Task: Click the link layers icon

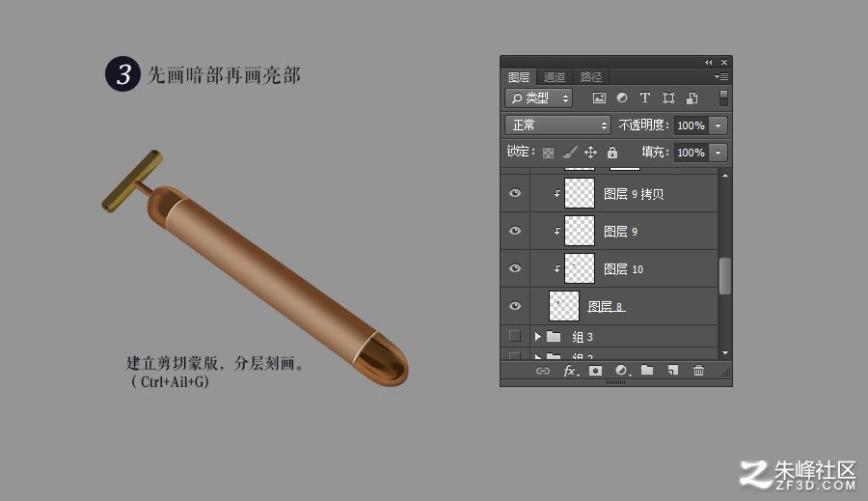Action: (542, 371)
